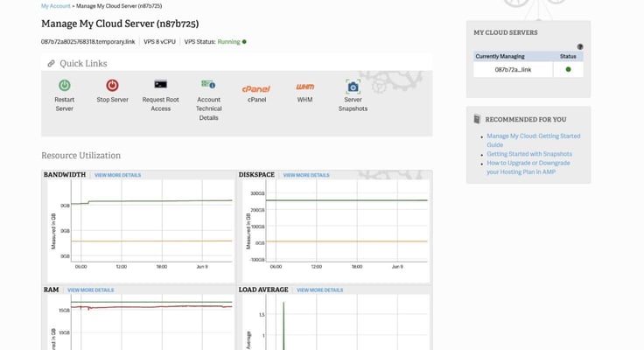Screen dimensions: 644x350
Task: Click the cPanel text label
Action: 256,100
